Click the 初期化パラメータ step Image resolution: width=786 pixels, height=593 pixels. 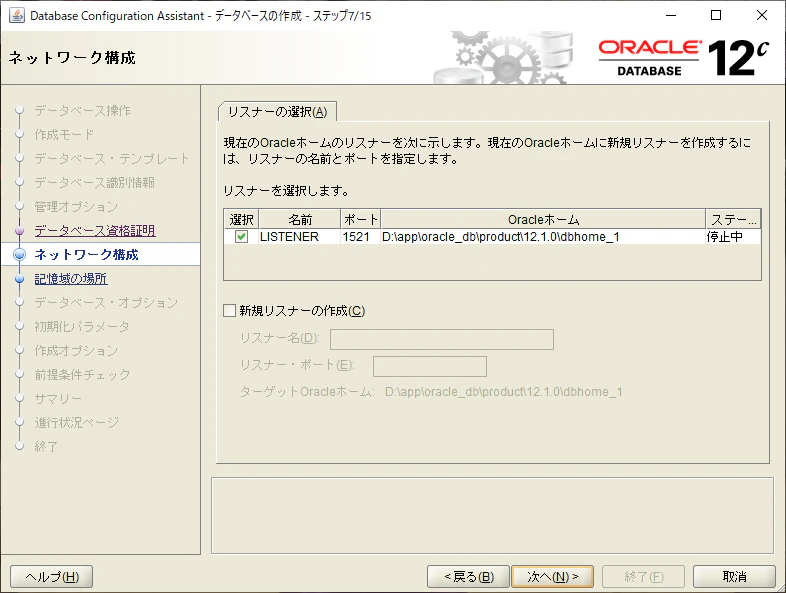[x=82, y=327]
